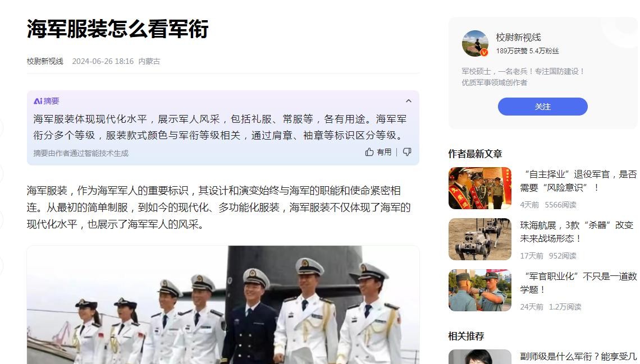Click the 关注 follow button
The width and height of the screenshot is (640, 364).
[x=542, y=107]
